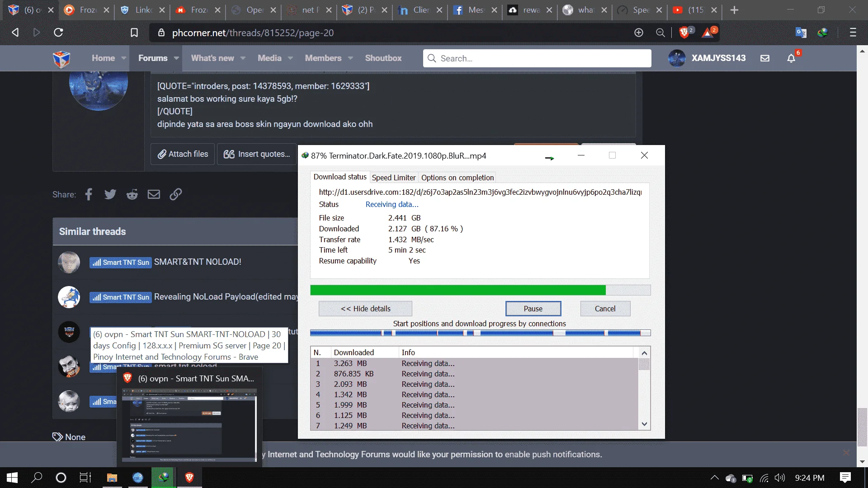Click the IDM extension icon in toolbar

coord(823,33)
